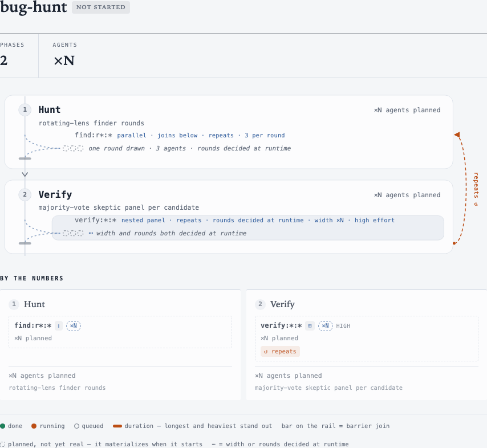Click xN planned text under verify:*:*
This screenshot has width=487, height=448.
click(279, 338)
